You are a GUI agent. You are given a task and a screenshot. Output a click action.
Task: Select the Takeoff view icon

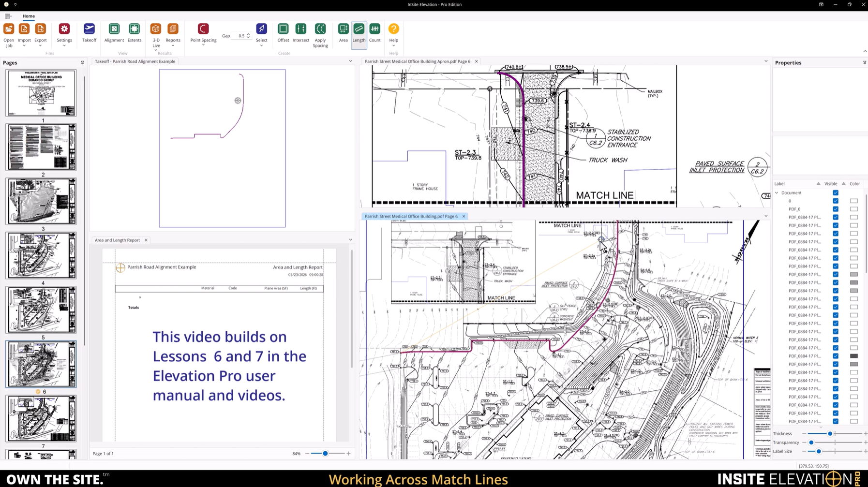click(89, 29)
